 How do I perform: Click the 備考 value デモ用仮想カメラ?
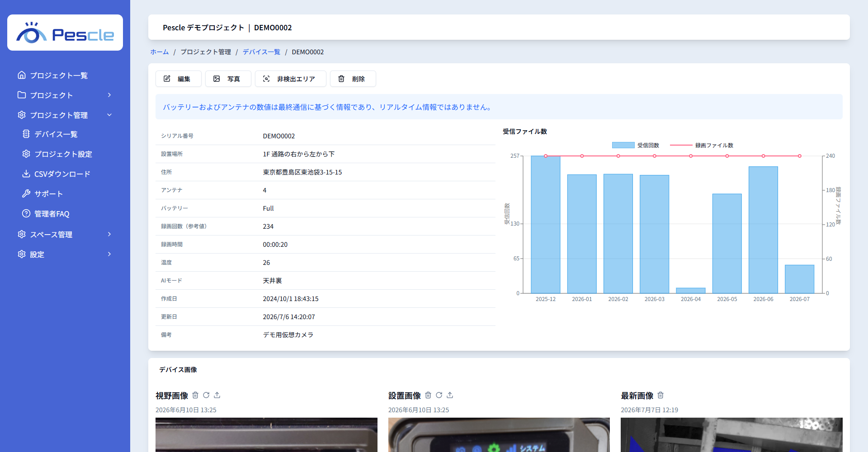click(288, 335)
